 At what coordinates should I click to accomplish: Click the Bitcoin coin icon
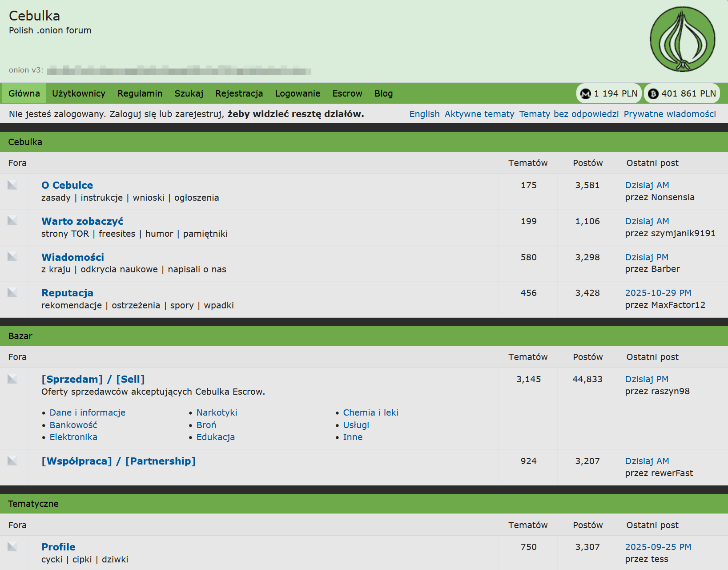pyautogui.click(x=653, y=93)
